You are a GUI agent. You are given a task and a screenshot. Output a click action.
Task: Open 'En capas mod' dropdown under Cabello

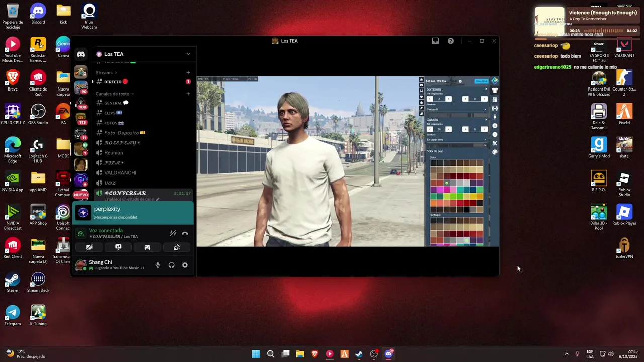456,140
